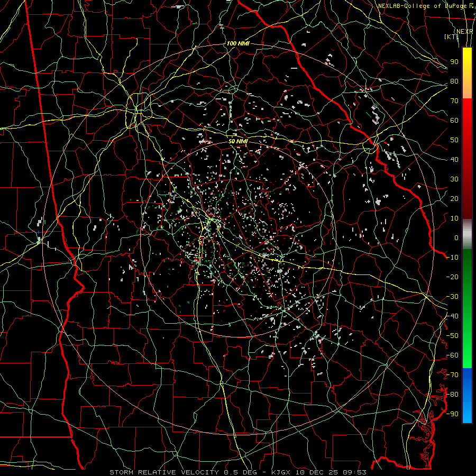Screen dimensions: 476x476
Task: Click the -50 scale value
Action: click(x=452, y=335)
